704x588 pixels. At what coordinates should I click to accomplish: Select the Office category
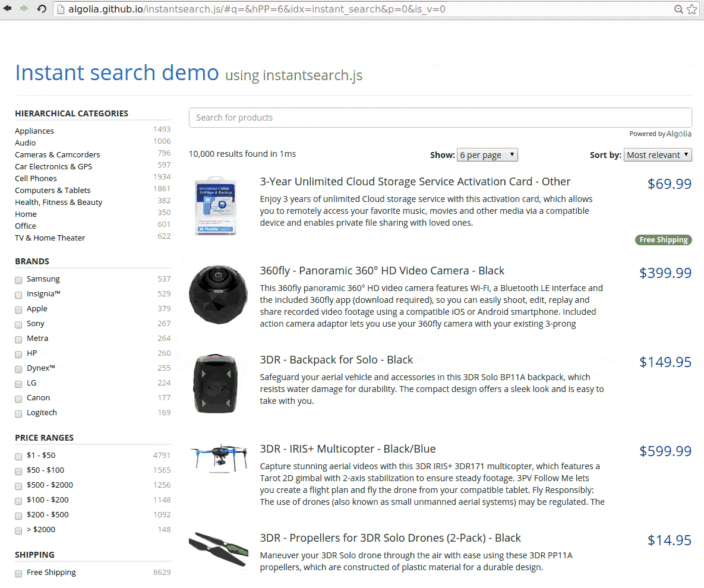point(25,226)
